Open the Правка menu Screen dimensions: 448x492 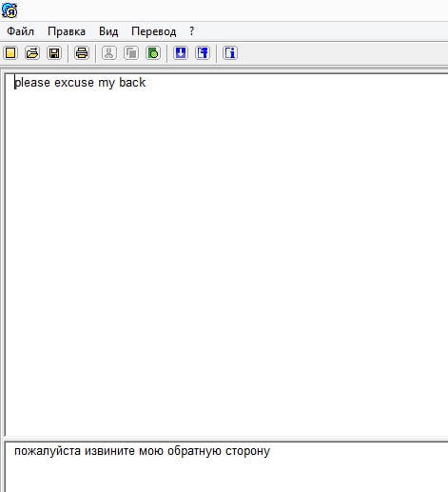pyautogui.click(x=67, y=31)
